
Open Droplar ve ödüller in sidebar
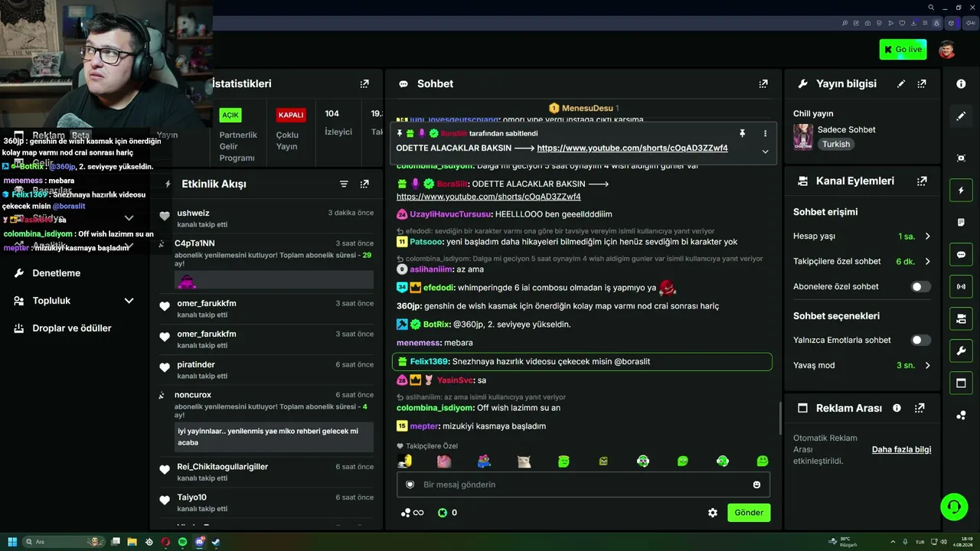(72, 328)
